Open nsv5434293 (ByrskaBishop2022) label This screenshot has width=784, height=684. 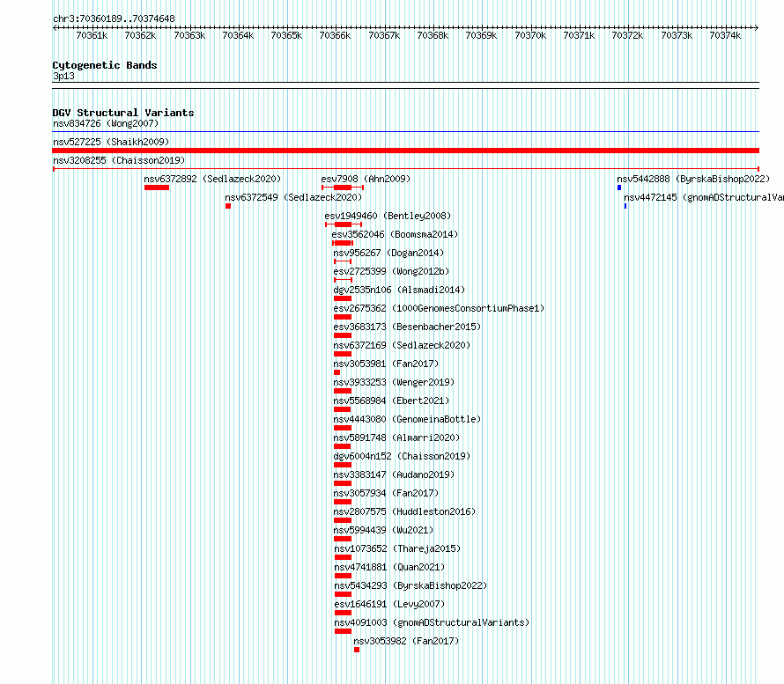tap(410, 585)
